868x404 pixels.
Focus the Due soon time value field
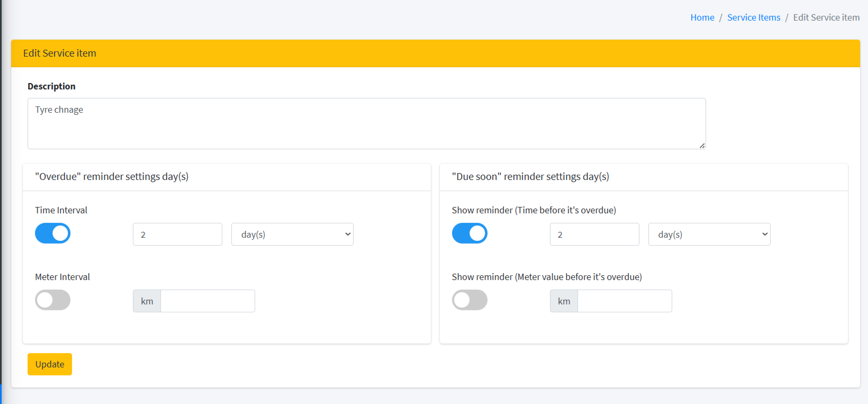pyautogui.click(x=594, y=235)
